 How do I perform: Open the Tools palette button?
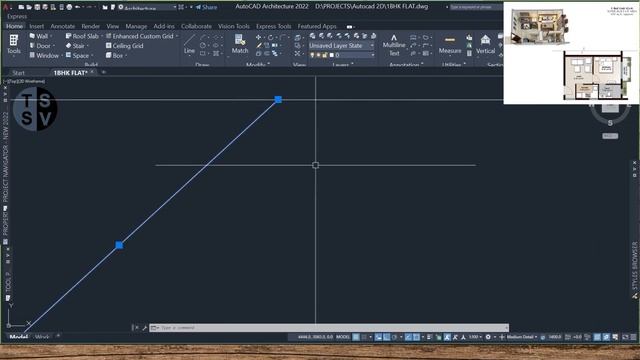tap(13, 44)
